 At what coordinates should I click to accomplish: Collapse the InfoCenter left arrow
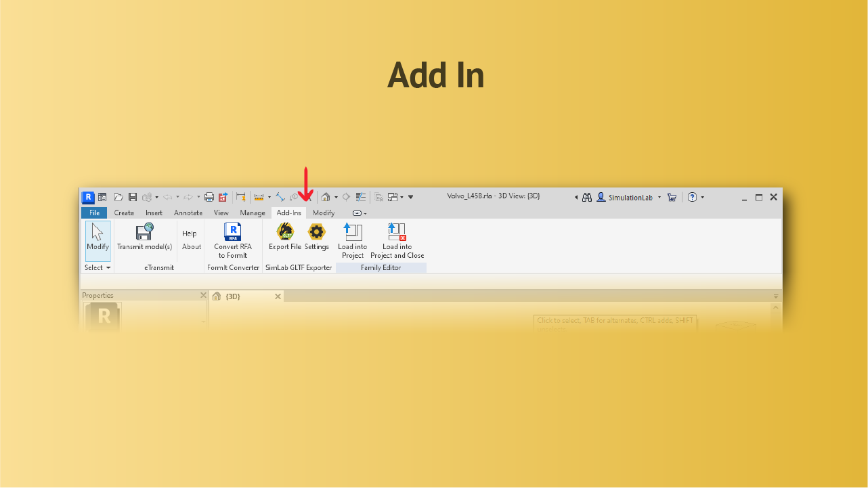coord(576,197)
